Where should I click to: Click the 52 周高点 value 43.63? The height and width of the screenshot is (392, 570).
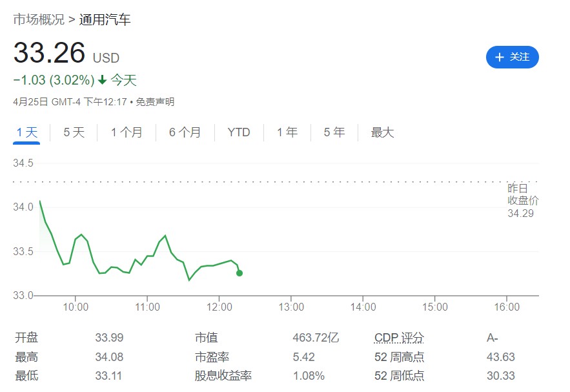(x=501, y=357)
